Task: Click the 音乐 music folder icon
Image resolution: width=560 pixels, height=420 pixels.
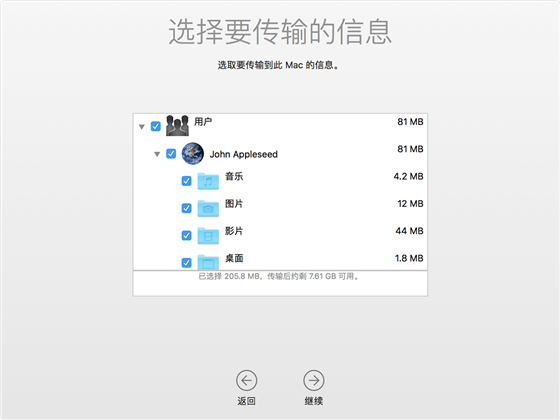Action: pyautogui.click(x=208, y=181)
